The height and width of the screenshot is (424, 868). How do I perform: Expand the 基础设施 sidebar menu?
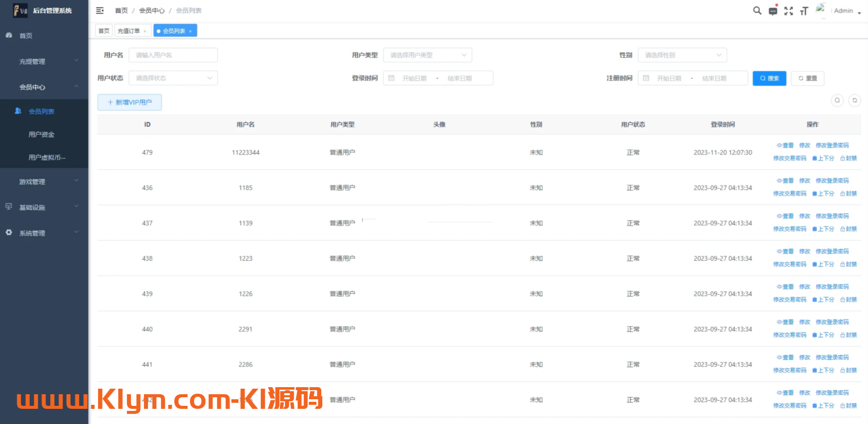(44, 207)
